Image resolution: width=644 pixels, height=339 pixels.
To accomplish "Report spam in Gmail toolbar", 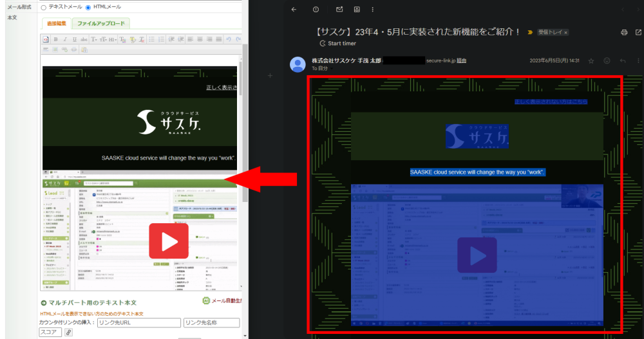I will (316, 10).
